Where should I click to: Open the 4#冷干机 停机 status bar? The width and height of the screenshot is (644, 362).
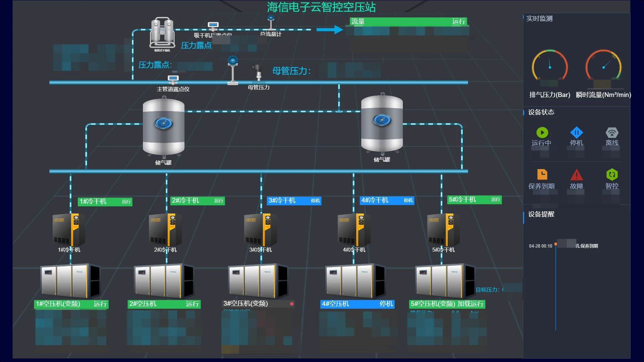click(387, 200)
